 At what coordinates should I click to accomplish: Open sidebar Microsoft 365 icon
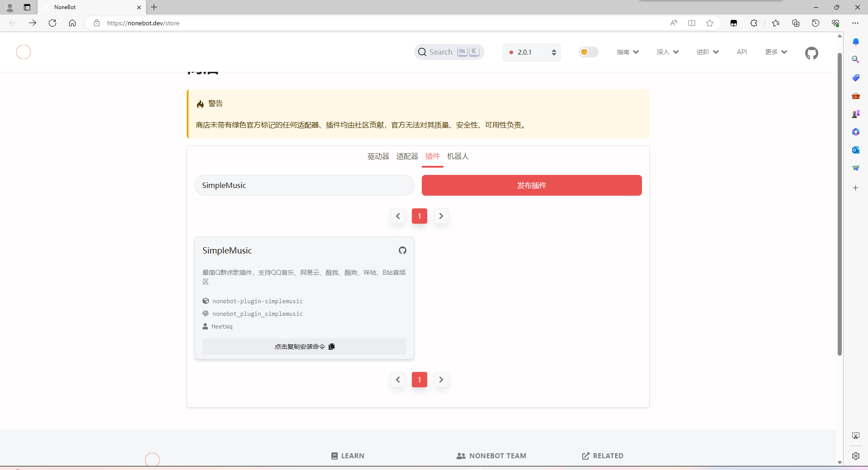tap(856, 132)
